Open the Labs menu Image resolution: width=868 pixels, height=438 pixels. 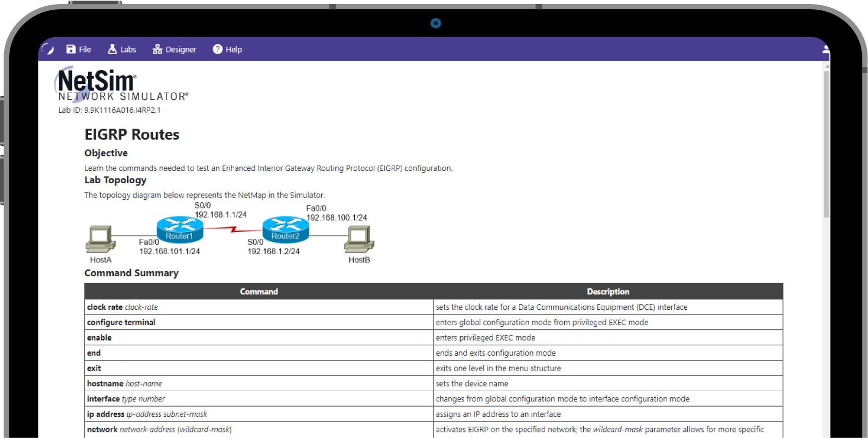coord(122,49)
